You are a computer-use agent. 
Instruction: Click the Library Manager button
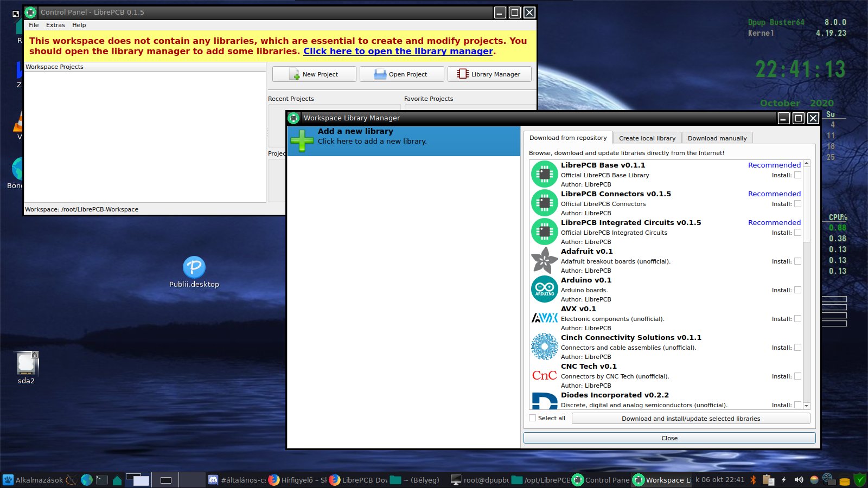(489, 74)
